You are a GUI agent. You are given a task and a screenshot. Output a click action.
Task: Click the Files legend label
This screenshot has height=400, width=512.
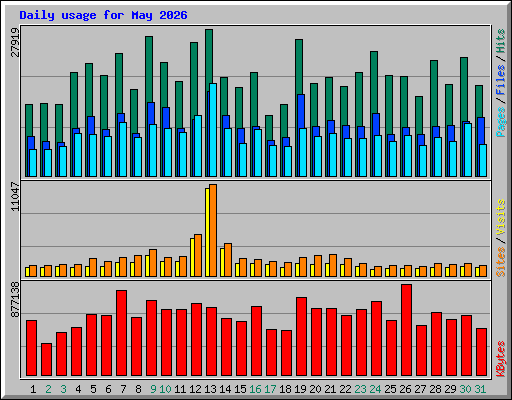click(x=500, y=80)
